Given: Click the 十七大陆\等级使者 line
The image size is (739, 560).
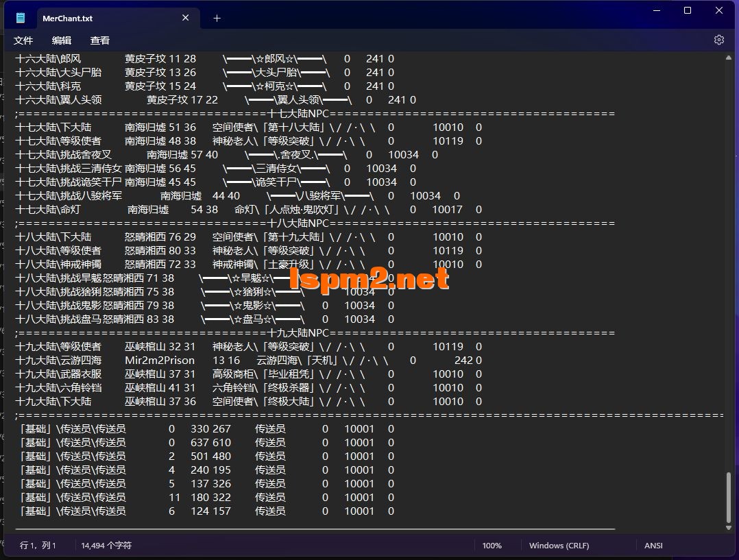Looking at the screenshot, I should click(x=248, y=141).
